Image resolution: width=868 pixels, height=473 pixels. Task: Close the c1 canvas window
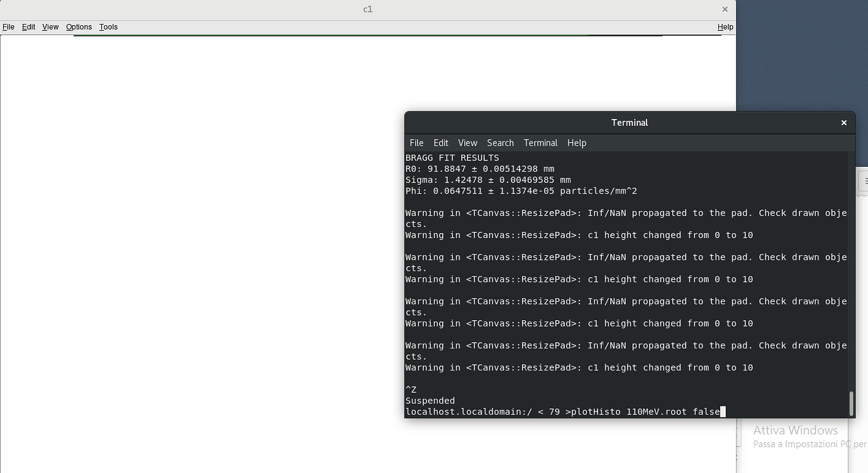click(x=725, y=9)
